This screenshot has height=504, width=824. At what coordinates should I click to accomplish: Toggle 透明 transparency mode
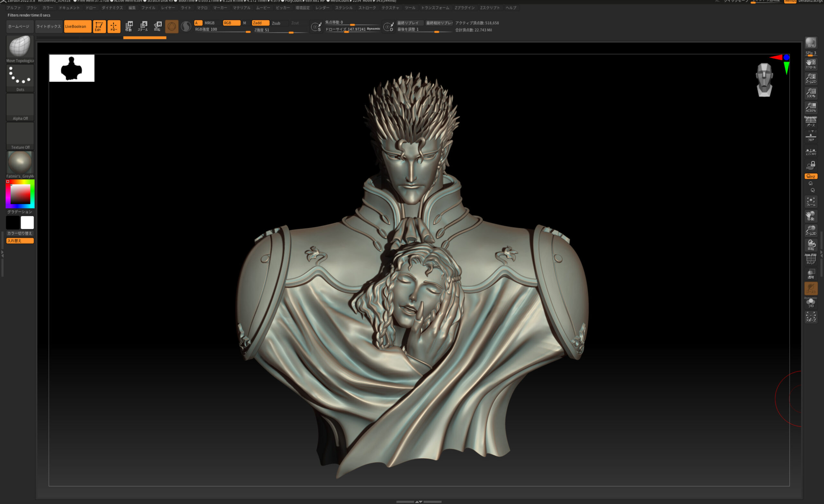811,274
